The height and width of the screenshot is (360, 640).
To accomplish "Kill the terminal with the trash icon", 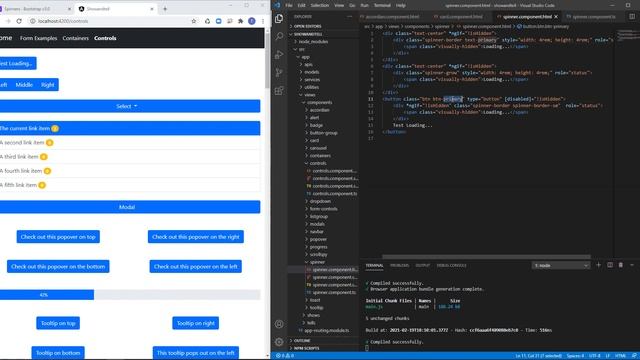I will [x=621, y=265].
